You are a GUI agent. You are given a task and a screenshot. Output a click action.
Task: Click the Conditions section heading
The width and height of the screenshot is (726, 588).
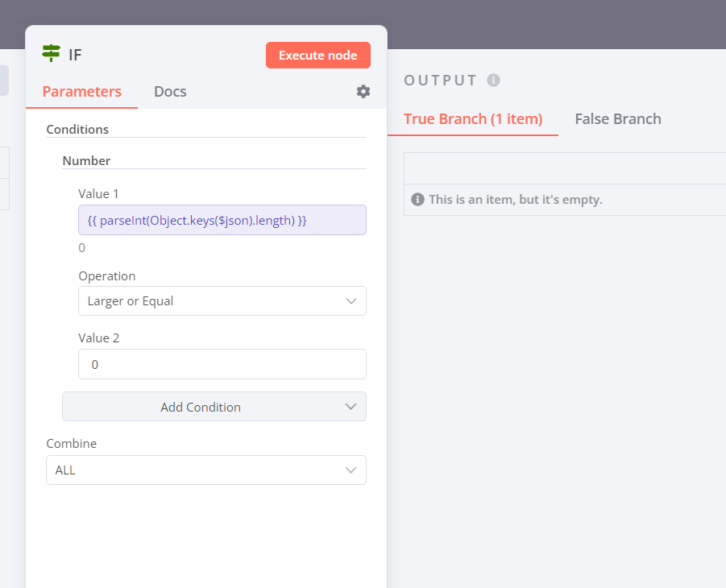point(77,129)
